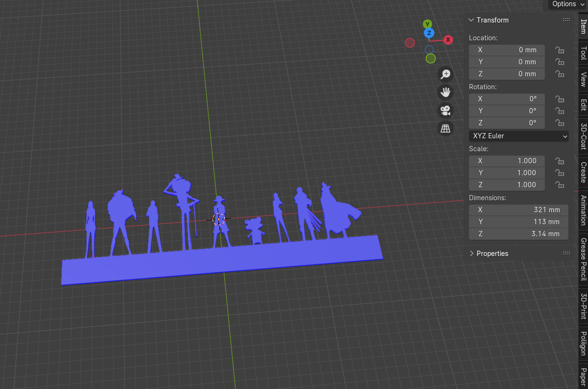Toggle lock on Rotation Y
Image resolution: width=588 pixels, height=389 pixels.
click(559, 111)
